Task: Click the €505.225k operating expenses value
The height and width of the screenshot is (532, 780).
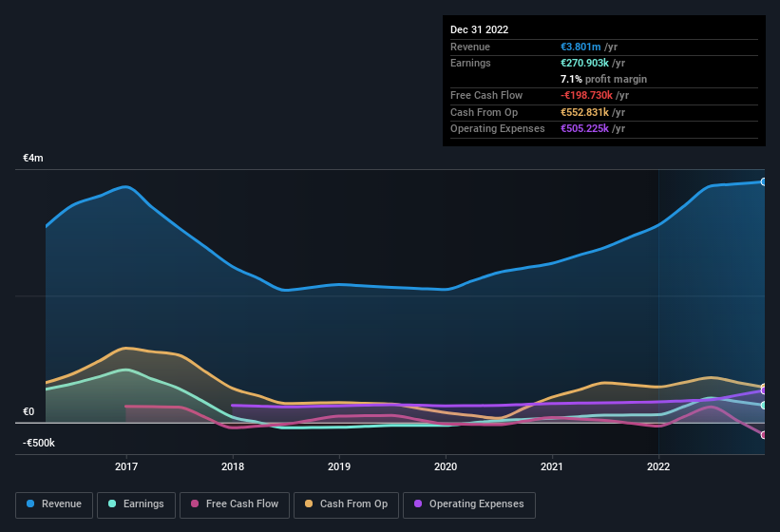Action: [x=584, y=128]
